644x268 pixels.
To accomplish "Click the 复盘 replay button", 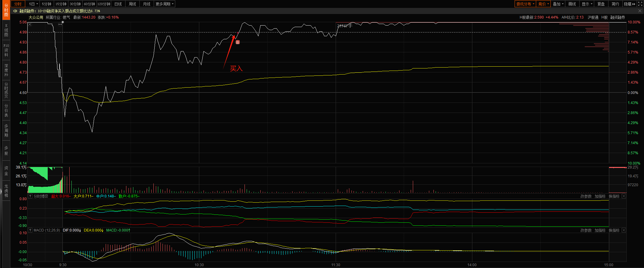I will (601, 4).
